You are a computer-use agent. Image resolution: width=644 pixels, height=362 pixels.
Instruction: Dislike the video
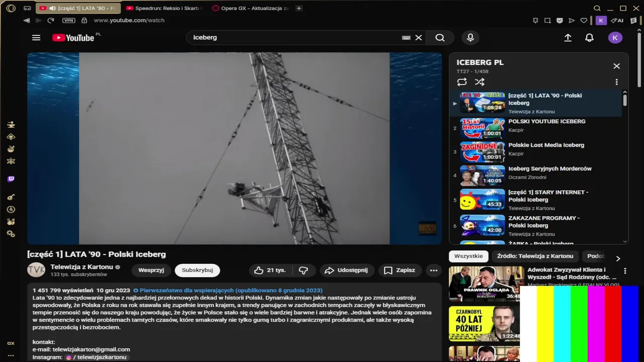click(303, 270)
